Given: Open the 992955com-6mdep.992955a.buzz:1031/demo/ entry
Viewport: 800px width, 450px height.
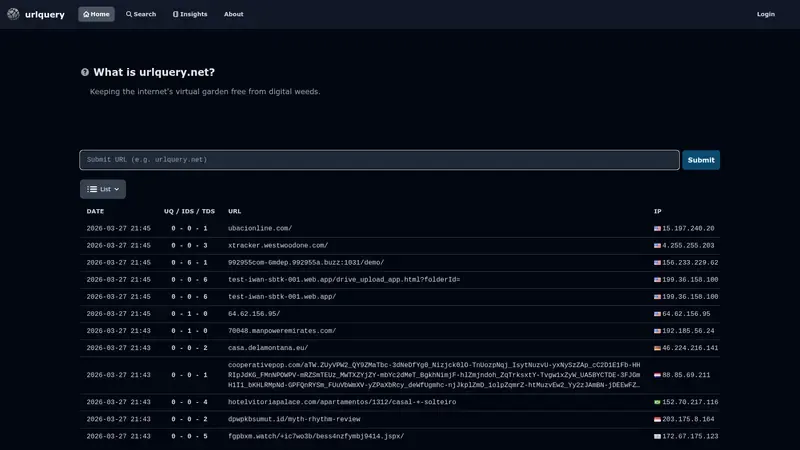Looking at the screenshot, I should 306,263.
